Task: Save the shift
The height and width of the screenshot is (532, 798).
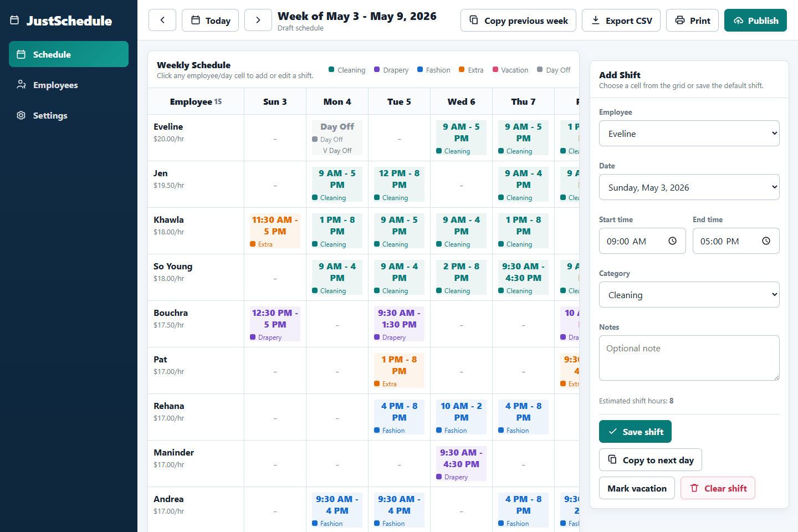Action: pos(635,432)
